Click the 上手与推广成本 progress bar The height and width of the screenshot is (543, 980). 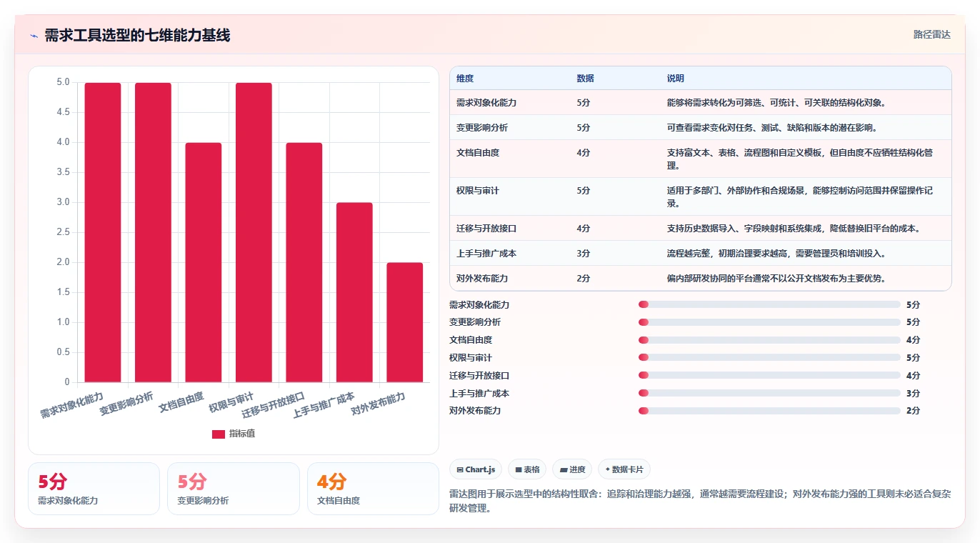tap(769, 393)
